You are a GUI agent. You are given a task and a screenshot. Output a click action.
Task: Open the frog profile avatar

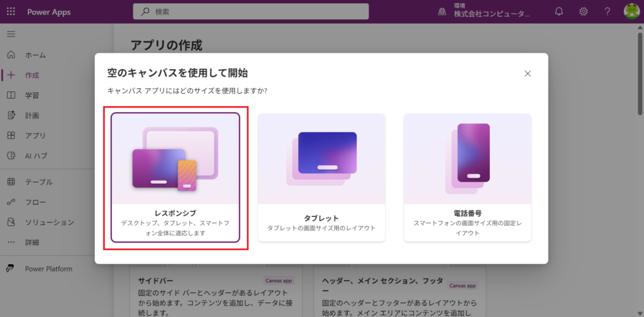point(631,11)
